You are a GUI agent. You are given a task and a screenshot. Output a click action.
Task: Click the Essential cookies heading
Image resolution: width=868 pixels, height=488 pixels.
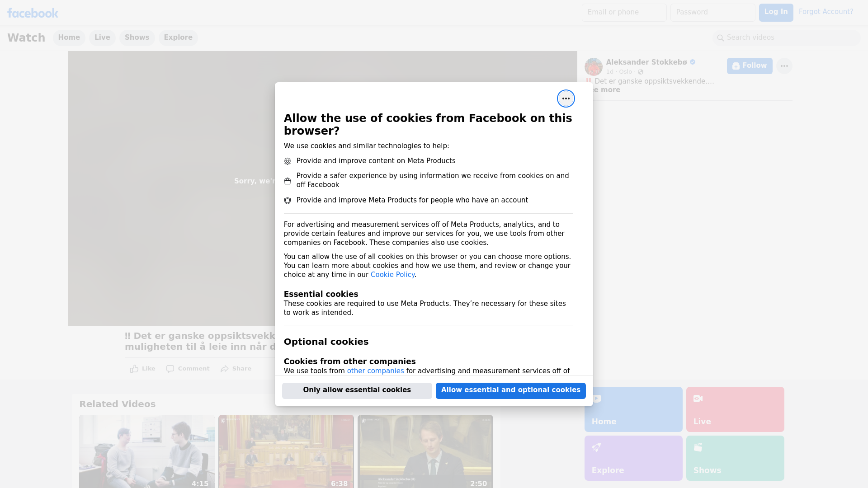tap(321, 294)
